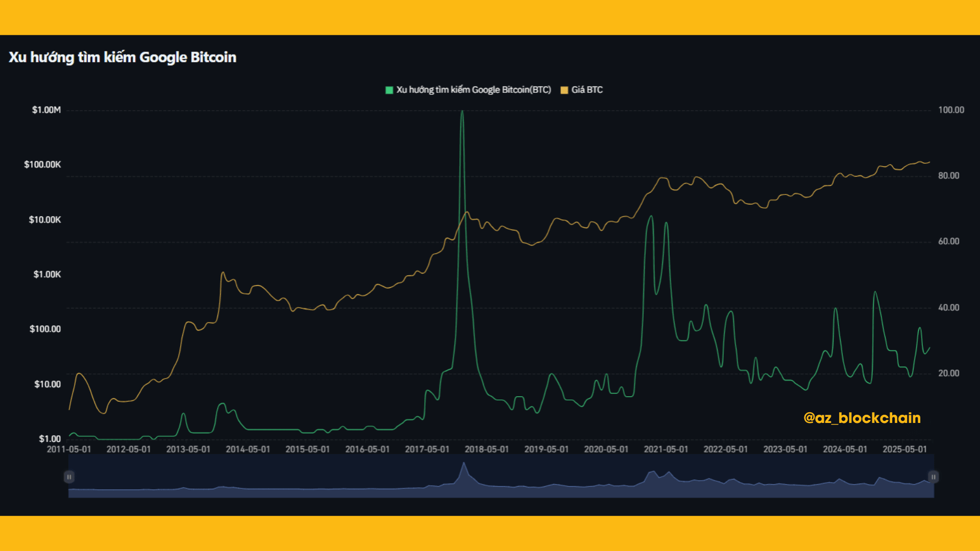980x551 pixels.
Task: Click the $1.00M price axis label
Action: coord(46,110)
